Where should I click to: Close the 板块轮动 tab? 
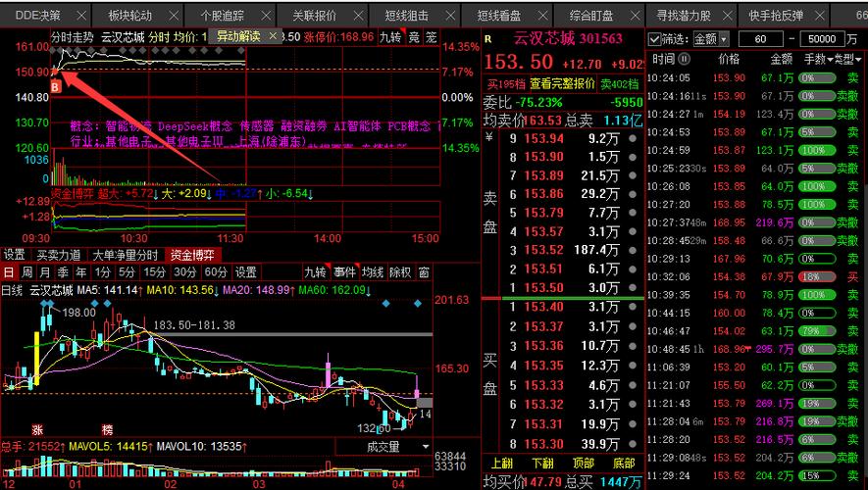point(174,16)
